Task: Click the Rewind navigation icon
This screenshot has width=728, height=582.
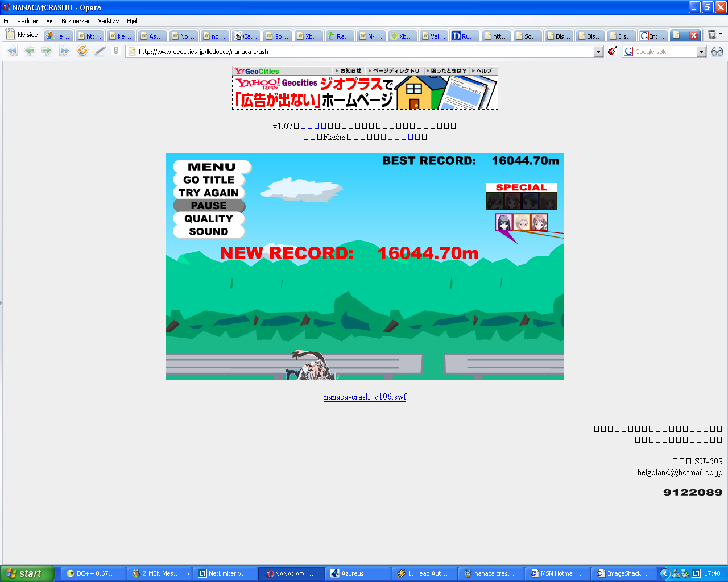Action: coord(12,51)
